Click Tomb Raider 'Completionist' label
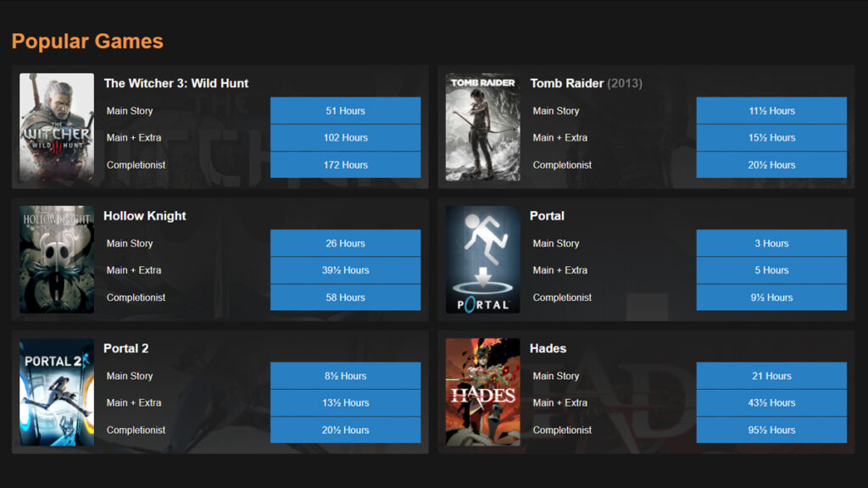The height and width of the screenshot is (488, 868). click(563, 165)
